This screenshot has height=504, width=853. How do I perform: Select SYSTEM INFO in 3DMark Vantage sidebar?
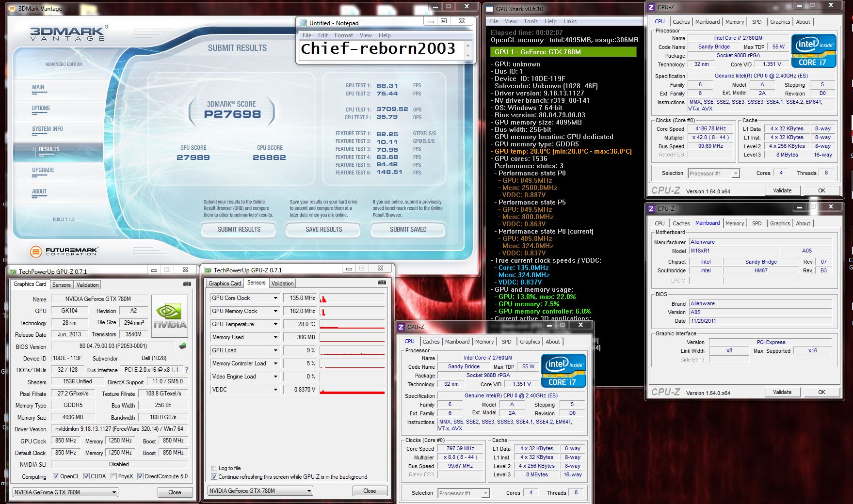pos(48,129)
